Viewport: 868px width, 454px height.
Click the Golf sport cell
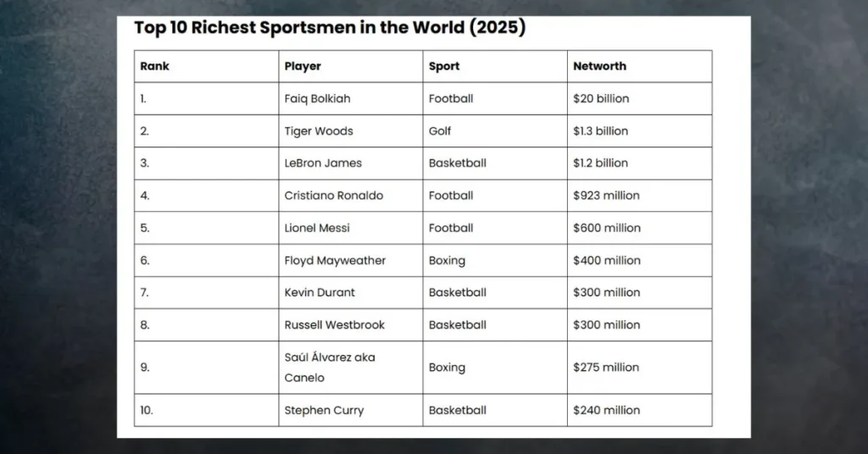click(x=440, y=131)
